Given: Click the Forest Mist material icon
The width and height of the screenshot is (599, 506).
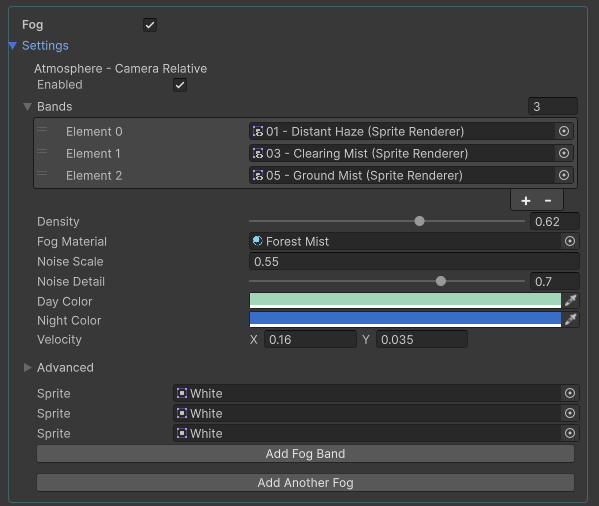Looking at the screenshot, I should [x=257, y=241].
